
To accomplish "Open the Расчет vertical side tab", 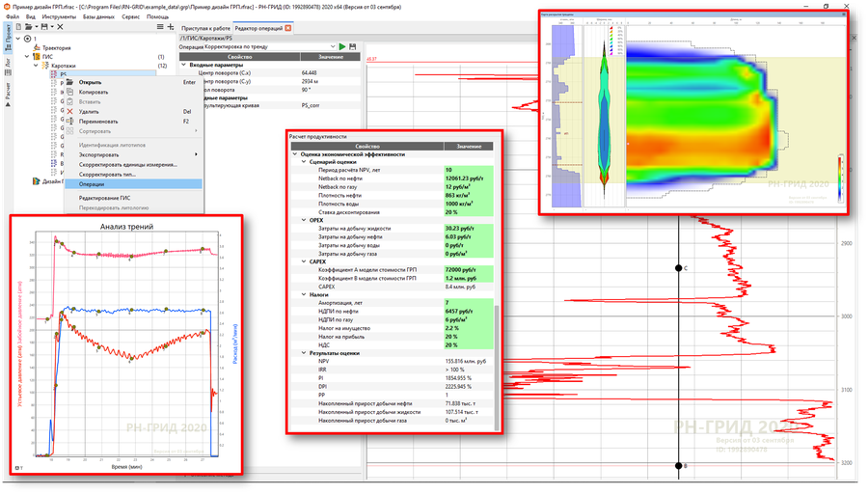I will pos(8,95).
